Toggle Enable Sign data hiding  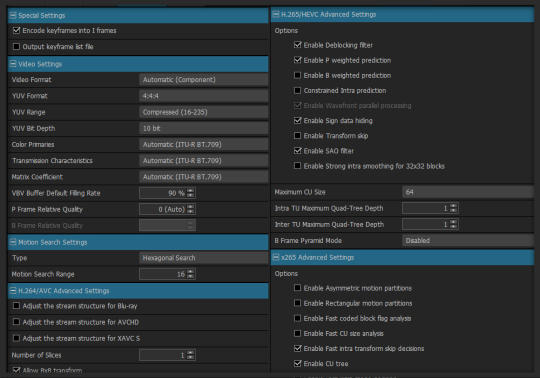(x=298, y=120)
